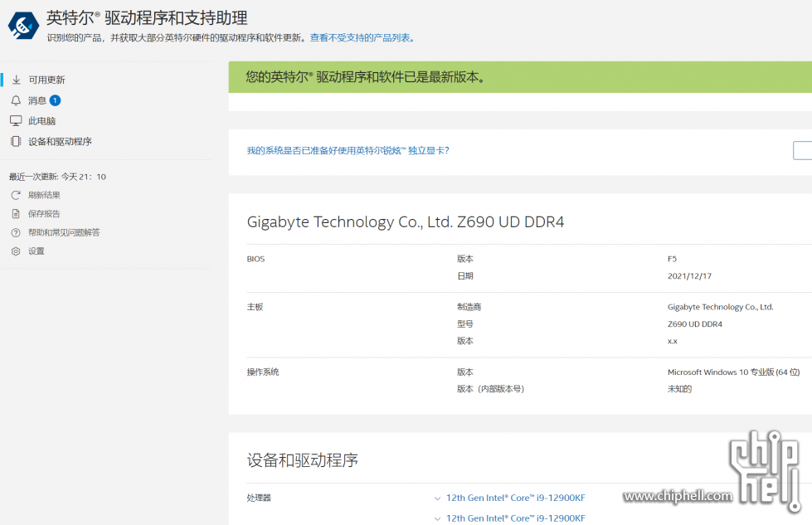Click the document icon beside 保存报告
The image size is (812, 525).
pos(16,214)
